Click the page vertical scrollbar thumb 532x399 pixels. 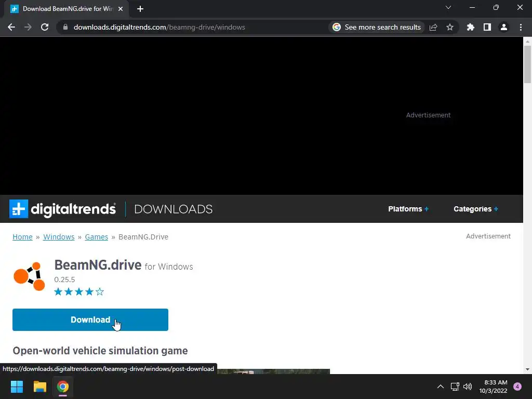coord(527,64)
